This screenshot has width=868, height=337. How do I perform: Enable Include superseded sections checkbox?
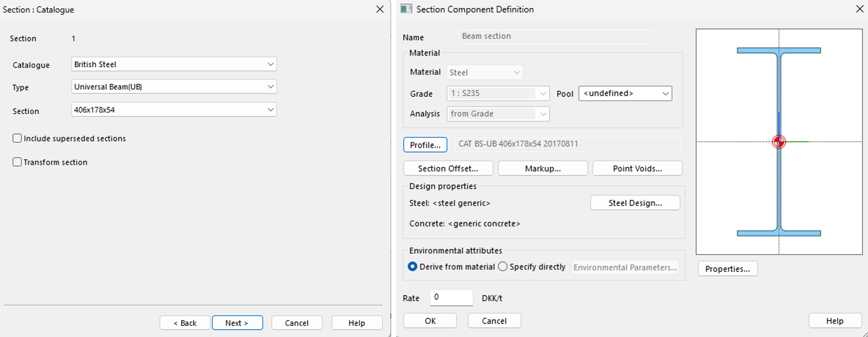pos(17,138)
